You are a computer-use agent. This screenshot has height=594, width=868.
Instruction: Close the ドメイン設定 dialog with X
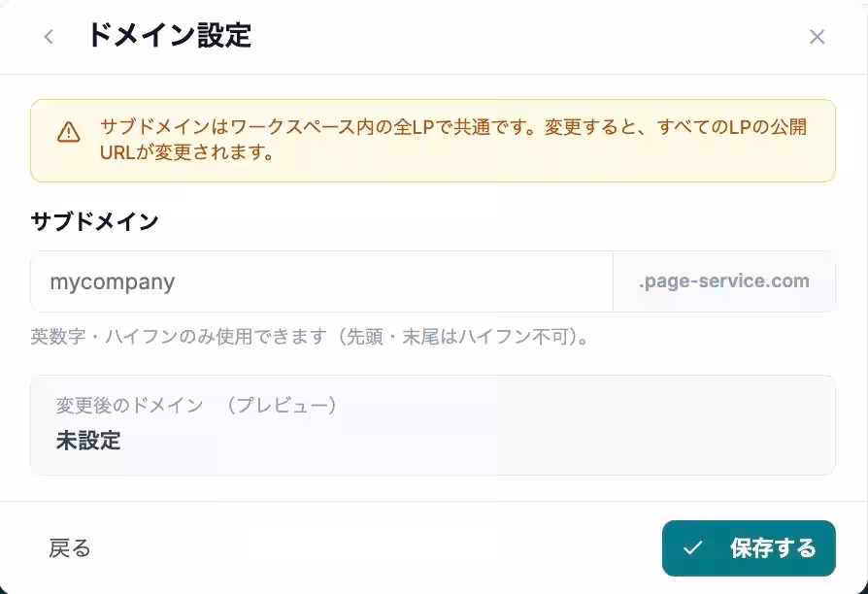pos(817,37)
